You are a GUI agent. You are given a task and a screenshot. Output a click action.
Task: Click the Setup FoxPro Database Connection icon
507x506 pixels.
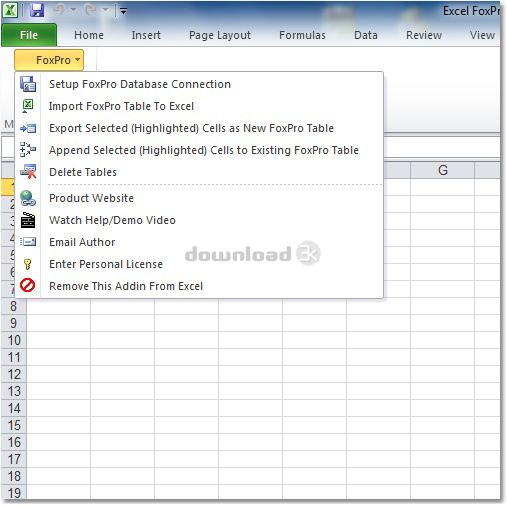click(28, 84)
